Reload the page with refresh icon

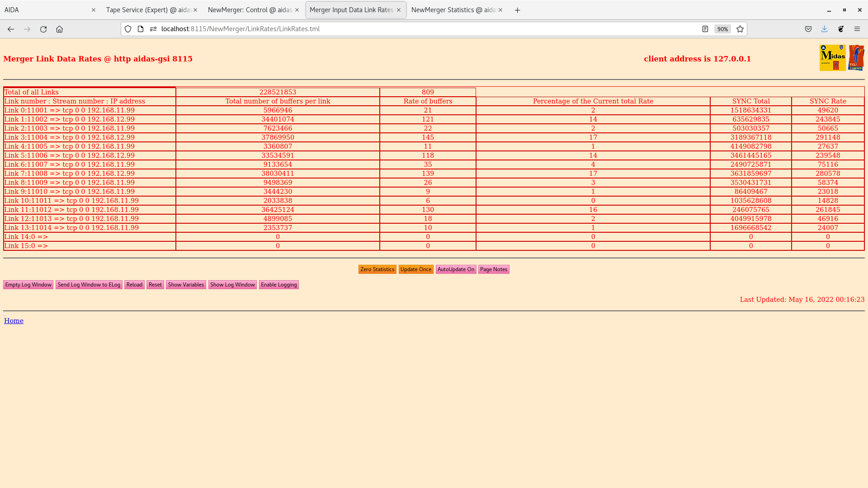click(x=43, y=29)
